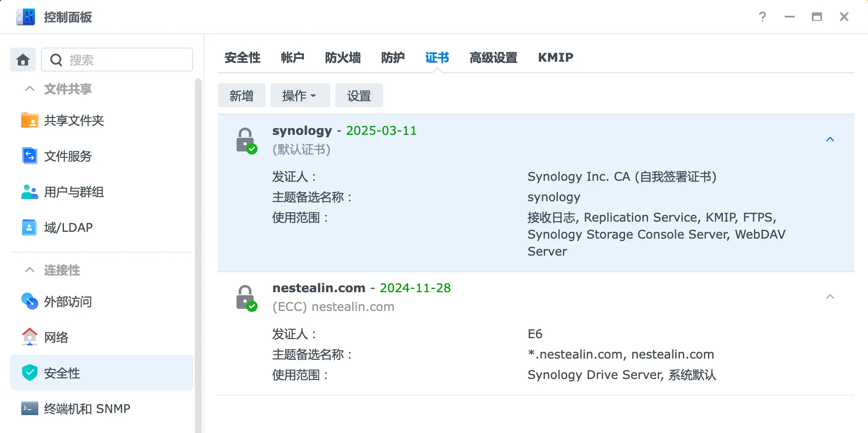Focus the 搜索 search field
This screenshot has height=433, width=868.
[x=117, y=60]
